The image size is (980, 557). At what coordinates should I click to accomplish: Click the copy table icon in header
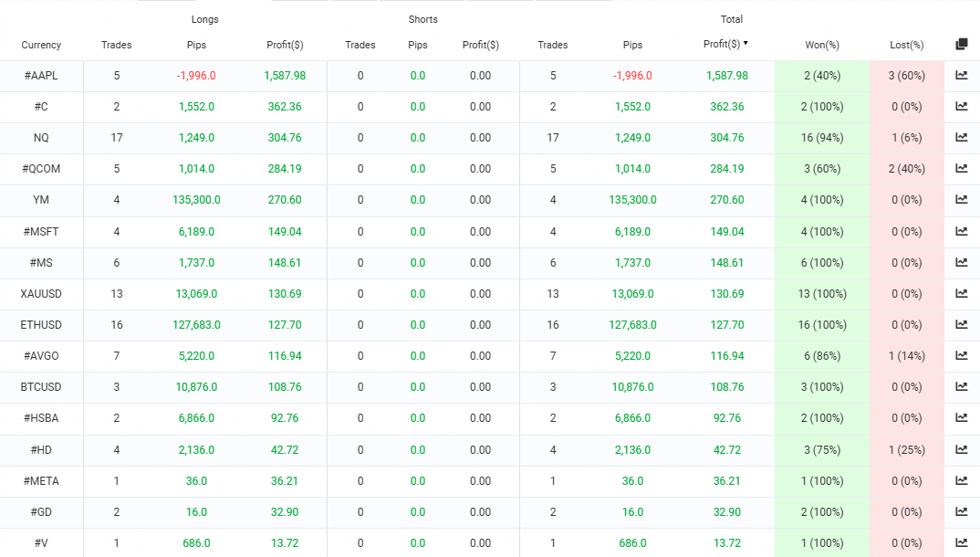(961, 45)
